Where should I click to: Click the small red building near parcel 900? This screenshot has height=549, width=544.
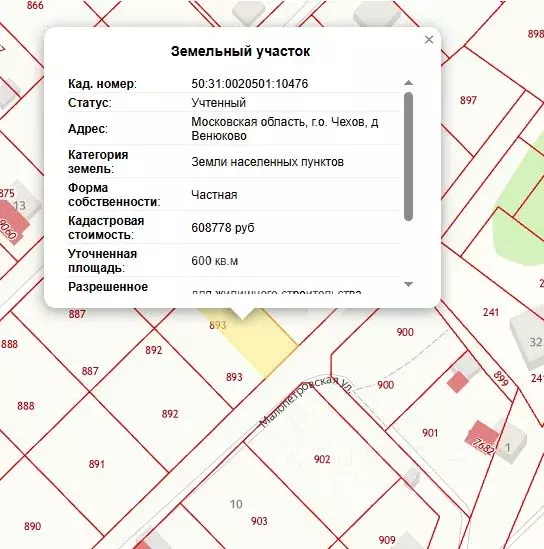pos(458,382)
